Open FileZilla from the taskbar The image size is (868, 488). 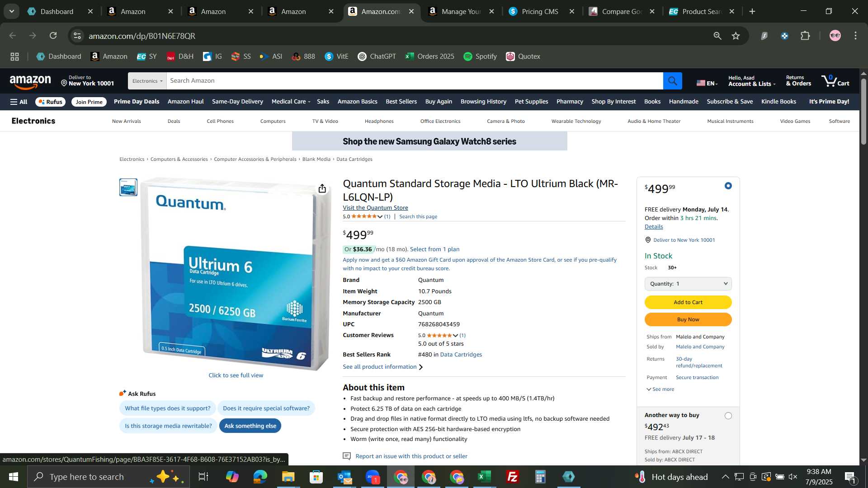(x=512, y=477)
